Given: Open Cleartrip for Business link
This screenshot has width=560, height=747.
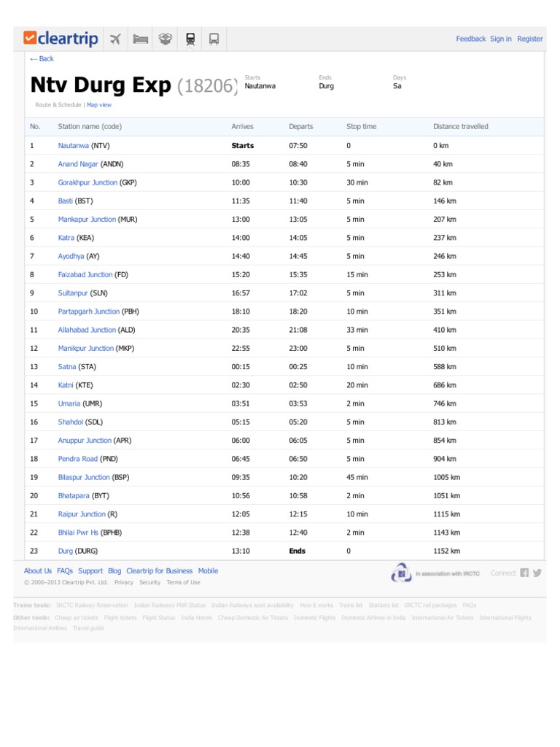Looking at the screenshot, I should [160, 570].
